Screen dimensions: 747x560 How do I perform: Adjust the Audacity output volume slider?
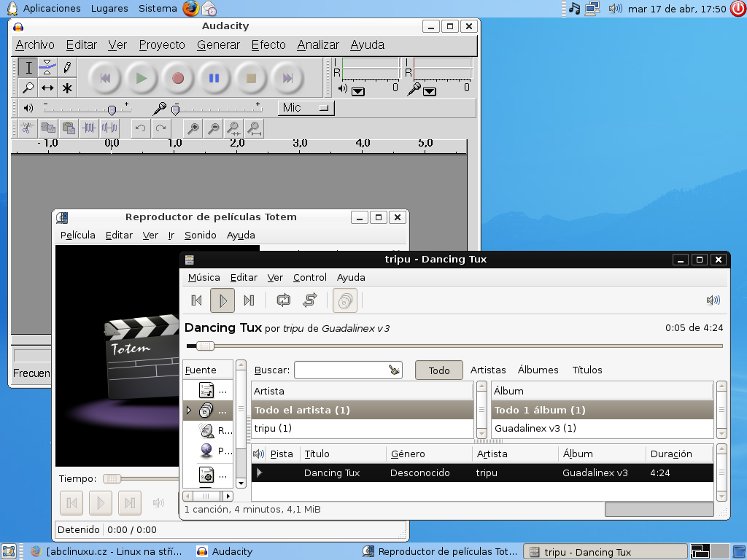click(x=112, y=110)
